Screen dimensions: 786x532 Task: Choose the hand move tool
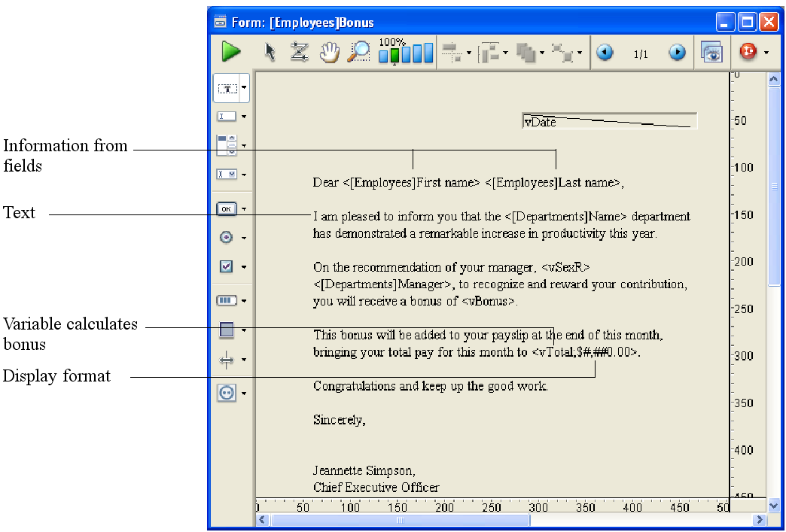point(329,52)
